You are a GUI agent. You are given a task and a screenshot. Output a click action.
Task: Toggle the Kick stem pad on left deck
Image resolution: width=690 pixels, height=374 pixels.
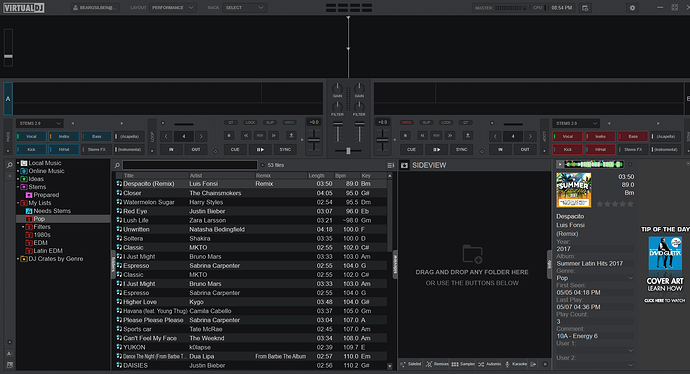[31, 150]
